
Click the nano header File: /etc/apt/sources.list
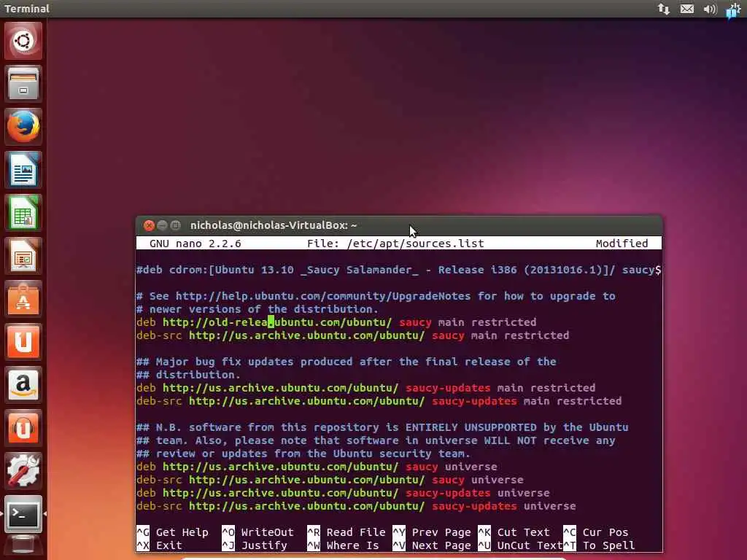(395, 244)
